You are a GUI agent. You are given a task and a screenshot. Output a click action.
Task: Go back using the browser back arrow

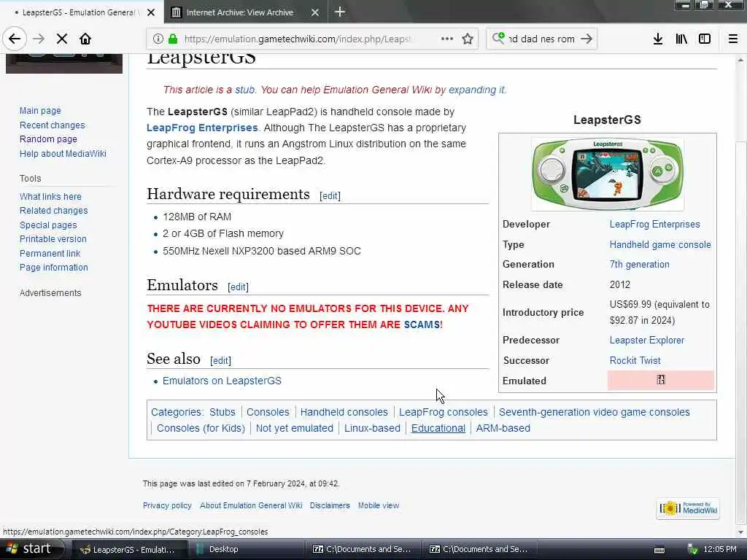15,39
